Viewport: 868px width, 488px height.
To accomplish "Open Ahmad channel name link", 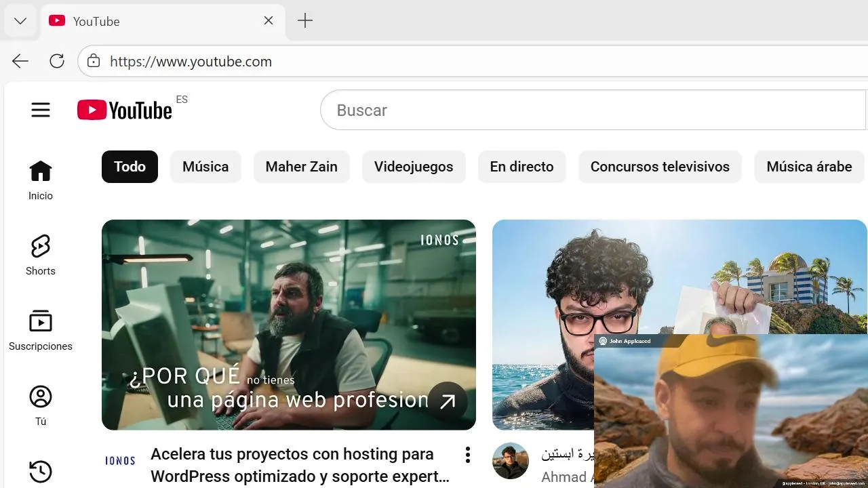I will [567, 476].
